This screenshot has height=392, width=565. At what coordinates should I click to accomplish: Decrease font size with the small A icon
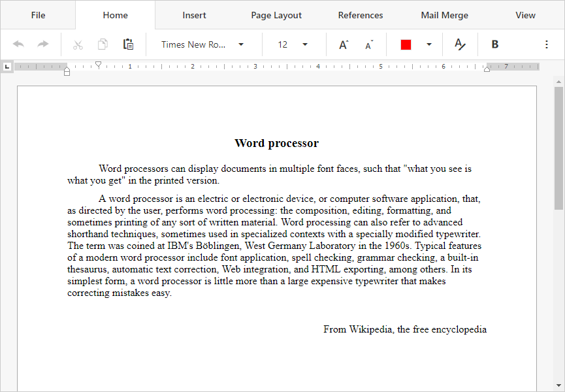(369, 45)
